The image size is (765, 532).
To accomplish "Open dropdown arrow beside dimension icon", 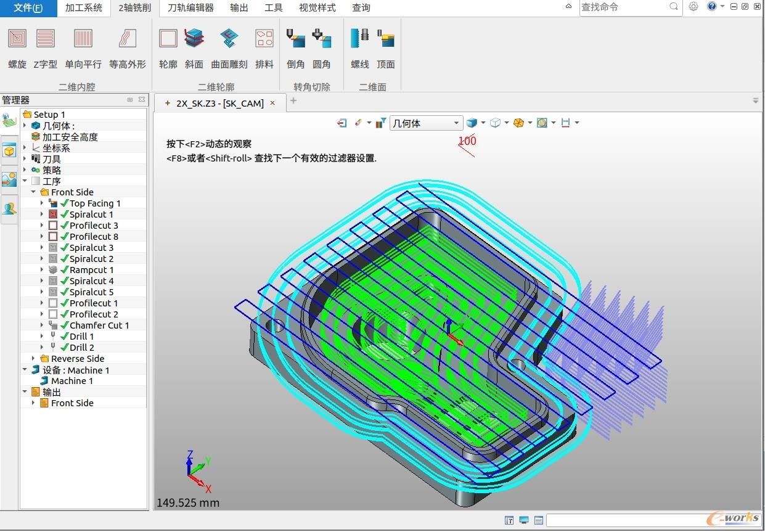I will (576, 123).
